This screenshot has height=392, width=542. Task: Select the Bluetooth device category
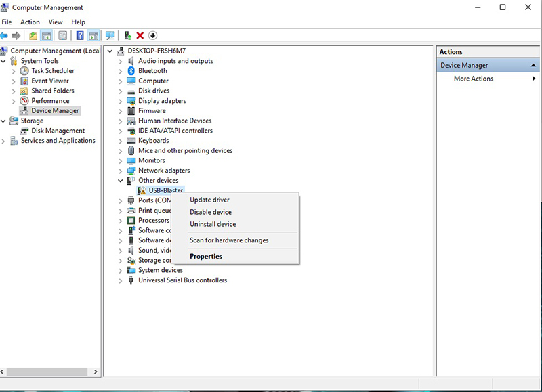tap(152, 70)
